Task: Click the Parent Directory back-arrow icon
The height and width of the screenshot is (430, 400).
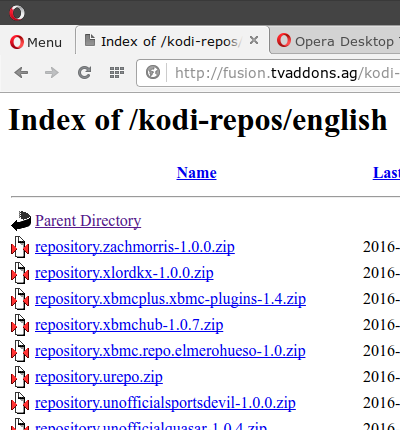Action: [21, 221]
